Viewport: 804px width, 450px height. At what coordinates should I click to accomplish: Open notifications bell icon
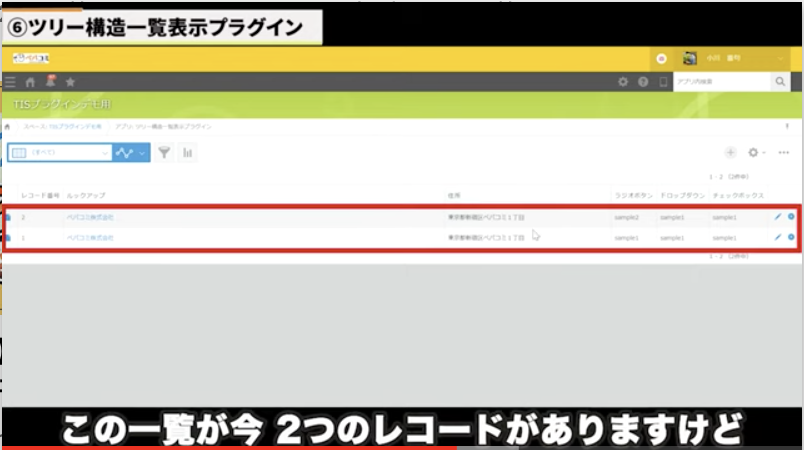(50, 81)
